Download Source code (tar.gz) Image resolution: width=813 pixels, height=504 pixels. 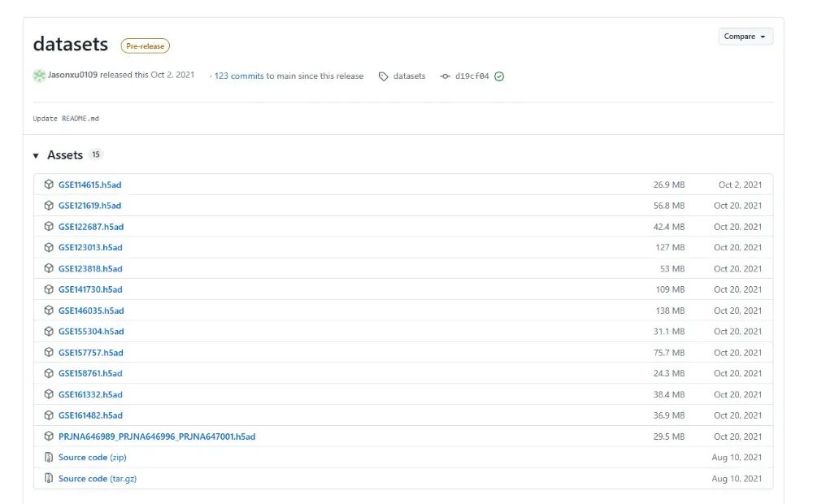click(98, 479)
